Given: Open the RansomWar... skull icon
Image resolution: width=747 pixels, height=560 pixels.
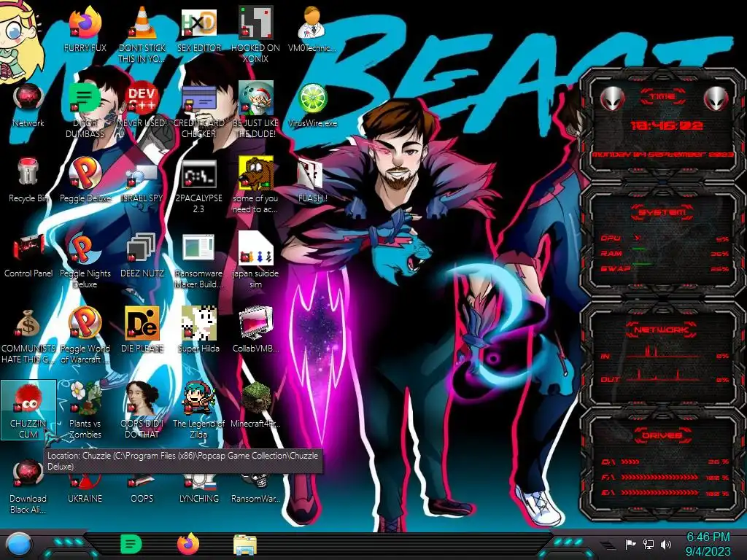Looking at the screenshot, I should [256, 488].
